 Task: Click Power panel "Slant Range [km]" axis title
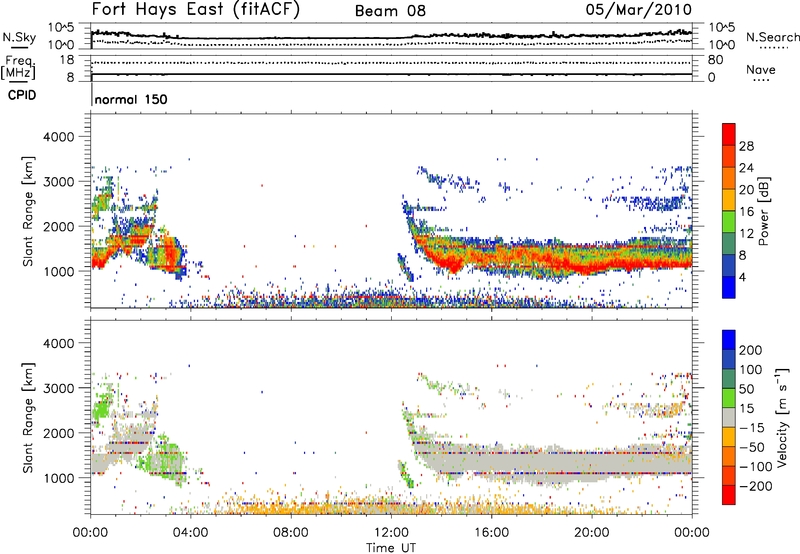pyautogui.click(x=28, y=211)
